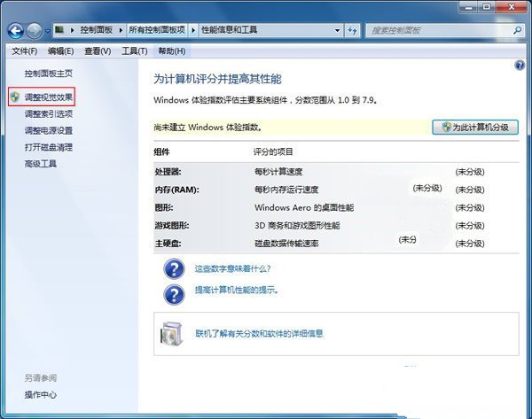The height and width of the screenshot is (419, 532).
Task: Minimize the window
Action: 469,7
